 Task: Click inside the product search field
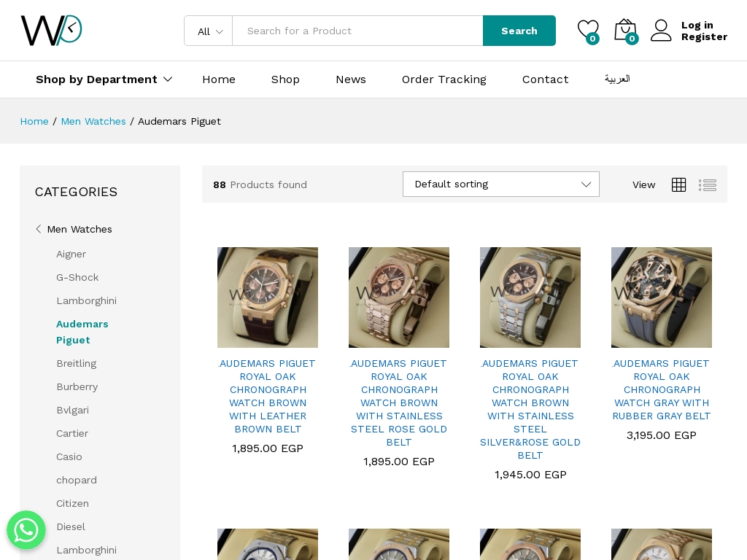click(357, 31)
